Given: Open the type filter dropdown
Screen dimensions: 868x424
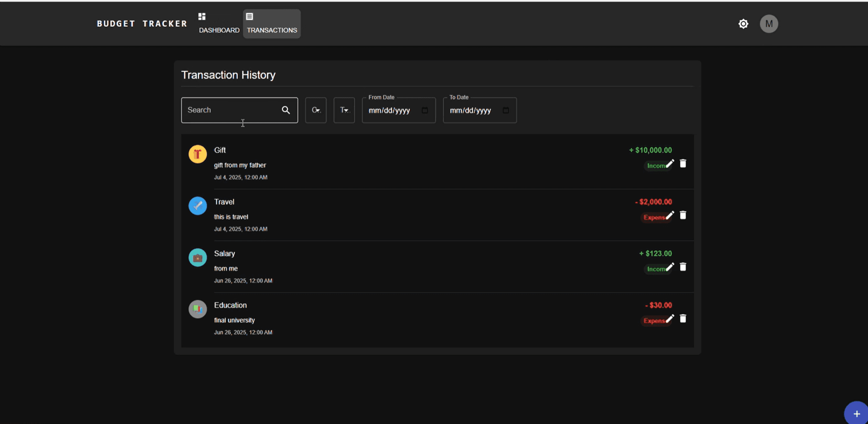Looking at the screenshot, I should point(344,110).
